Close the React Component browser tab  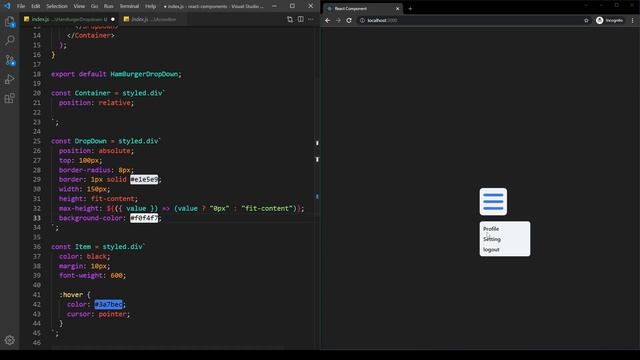398,9
